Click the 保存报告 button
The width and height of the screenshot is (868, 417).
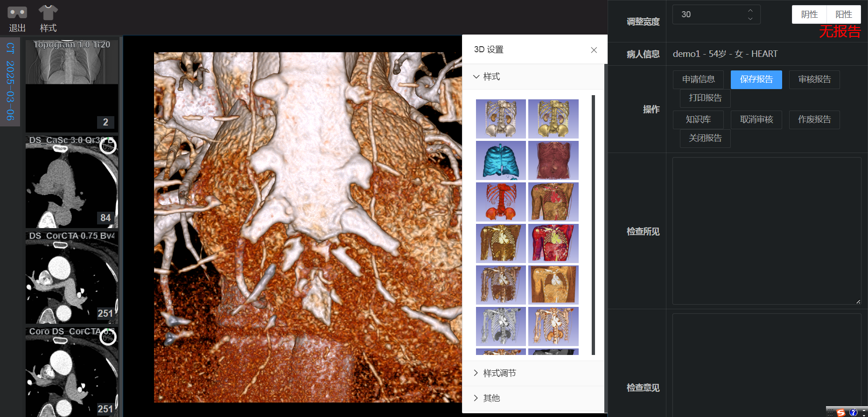tap(756, 79)
